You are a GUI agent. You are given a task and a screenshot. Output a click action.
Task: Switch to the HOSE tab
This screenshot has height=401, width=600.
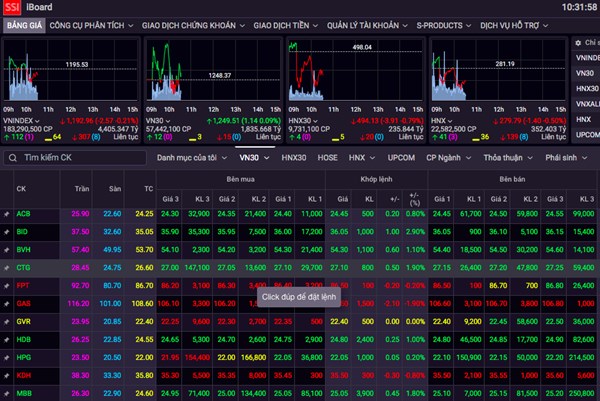click(327, 157)
